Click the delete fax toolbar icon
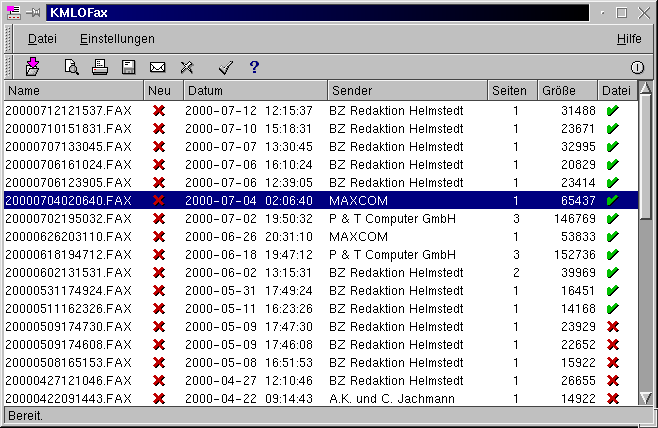Viewport: 658px width, 428px height. 187,67
